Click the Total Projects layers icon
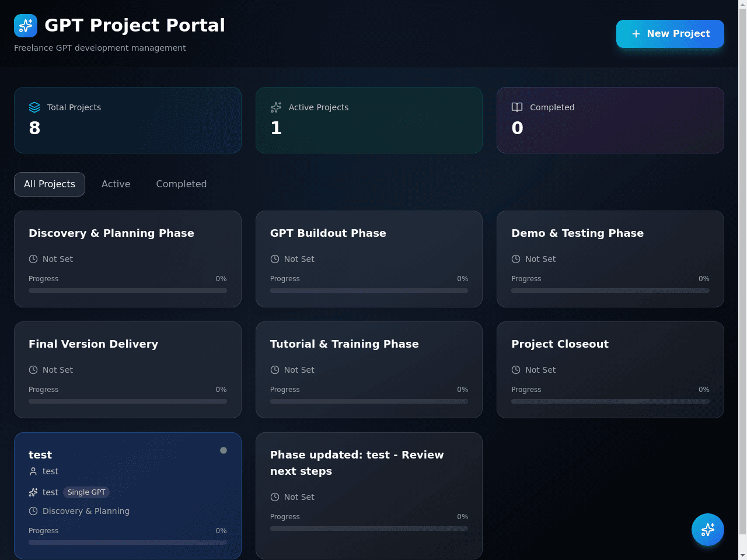This screenshot has width=747, height=560. tap(34, 107)
